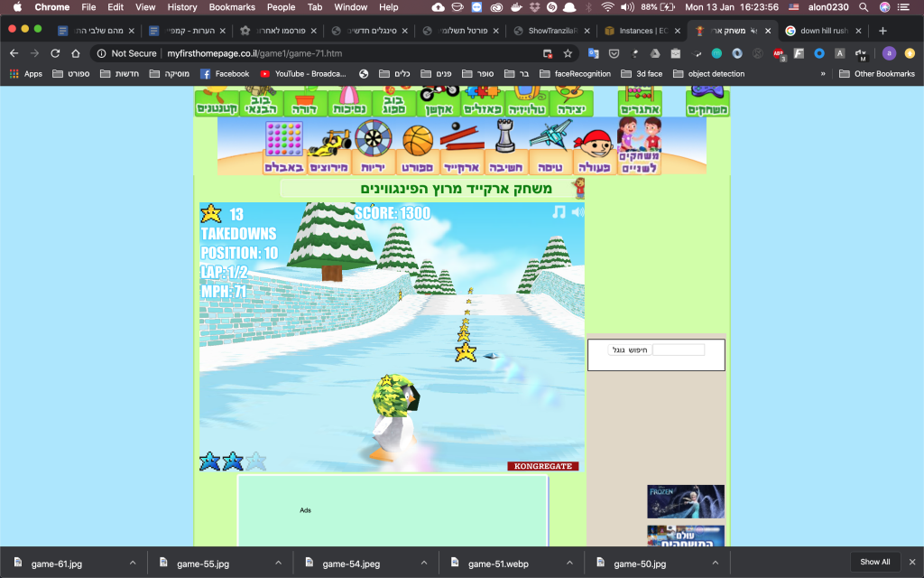Expand options for game-61.jpg download
The width and height of the screenshot is (924, 578).
point(133,564)
